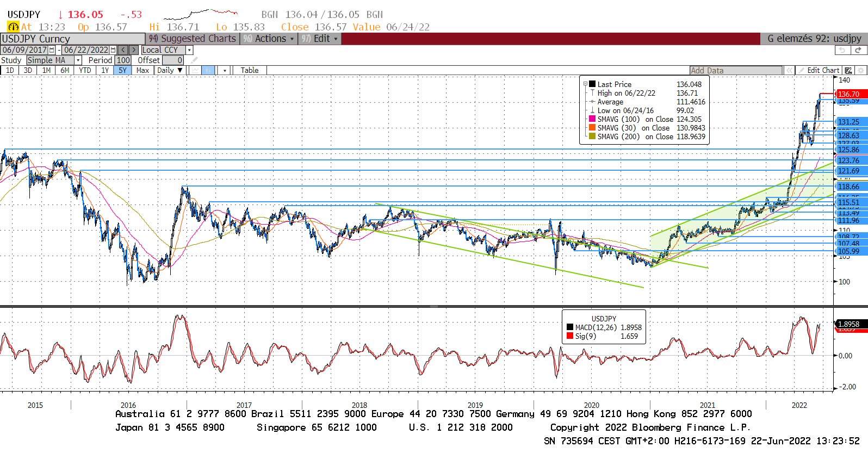Click previous date range arrow
The height and width of the screenshot is (459, 868).
pyautogui.click(x=123, y=49)
